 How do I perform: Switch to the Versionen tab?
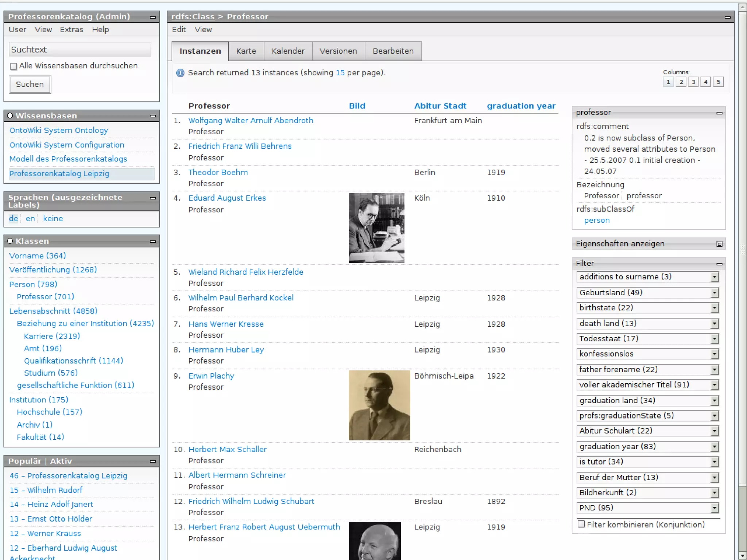coord(338,51)
